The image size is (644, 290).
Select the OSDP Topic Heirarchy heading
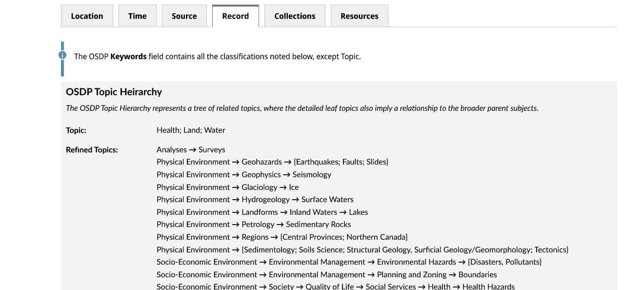114,92
